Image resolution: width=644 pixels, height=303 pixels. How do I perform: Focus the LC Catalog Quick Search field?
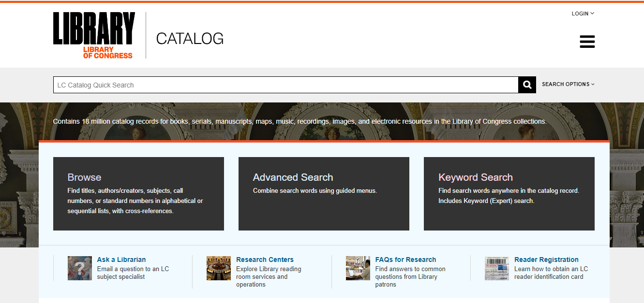[286, 85]
